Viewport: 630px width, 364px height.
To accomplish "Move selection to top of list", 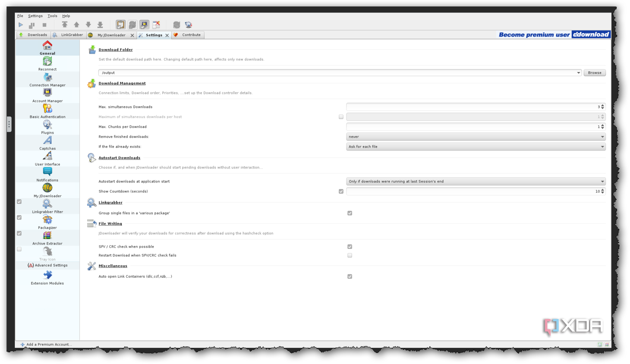I will click(65, 25).
